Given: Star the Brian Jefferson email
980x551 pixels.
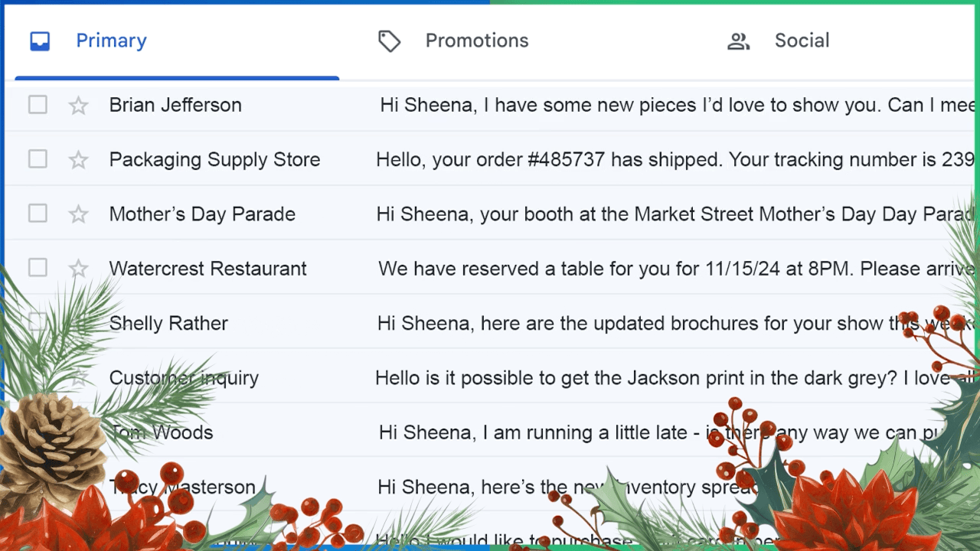Looking at the screenshot, I should 79,106.
